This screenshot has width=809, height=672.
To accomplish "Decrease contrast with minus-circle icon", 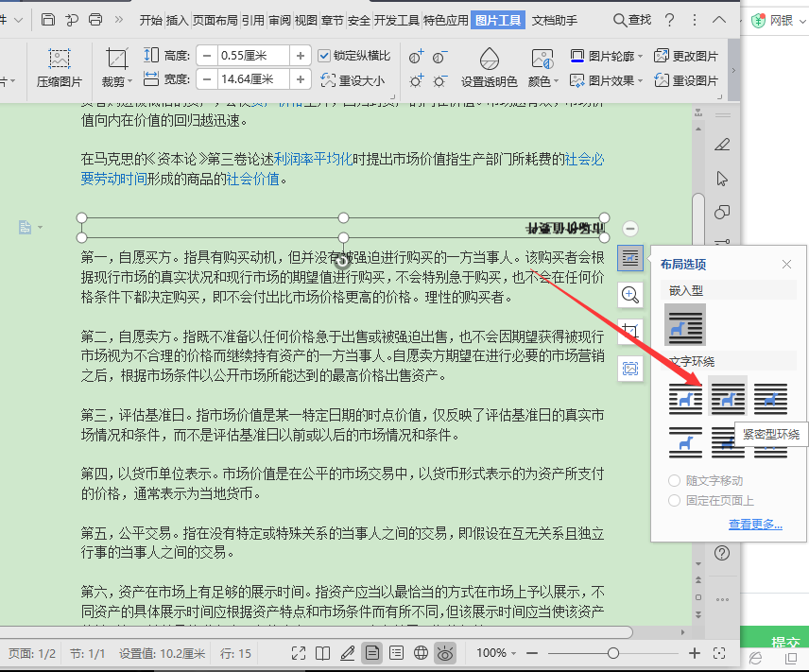I will pos(440,56).
